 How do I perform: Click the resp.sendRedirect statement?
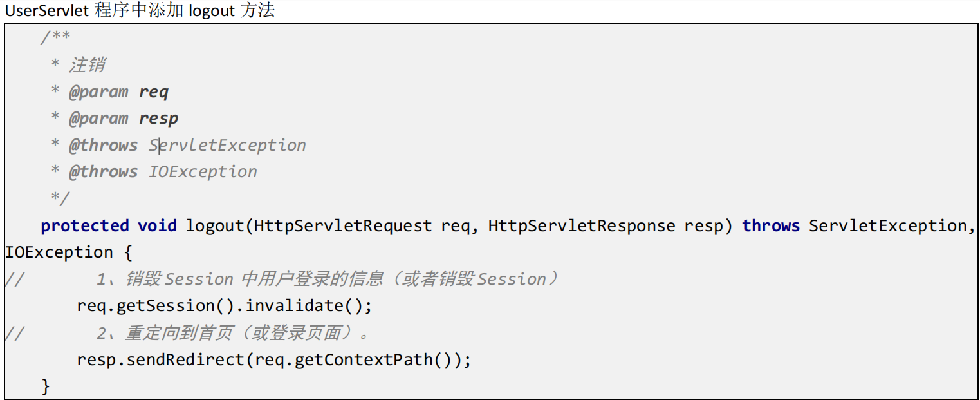[x=274, y=359]
